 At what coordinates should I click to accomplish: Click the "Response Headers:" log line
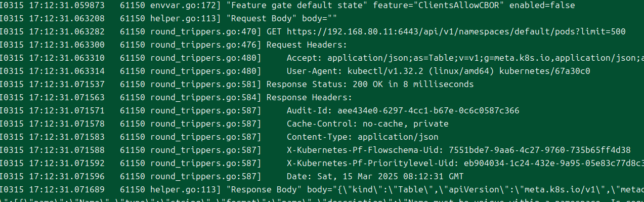pyautogui.click(x=310, y=97)
